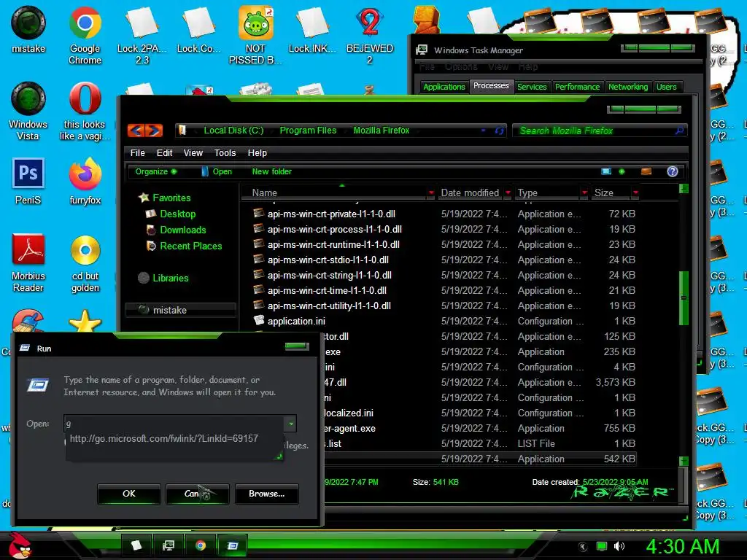
Task: Open the Edit menu in Explorer
Action: 164,153
